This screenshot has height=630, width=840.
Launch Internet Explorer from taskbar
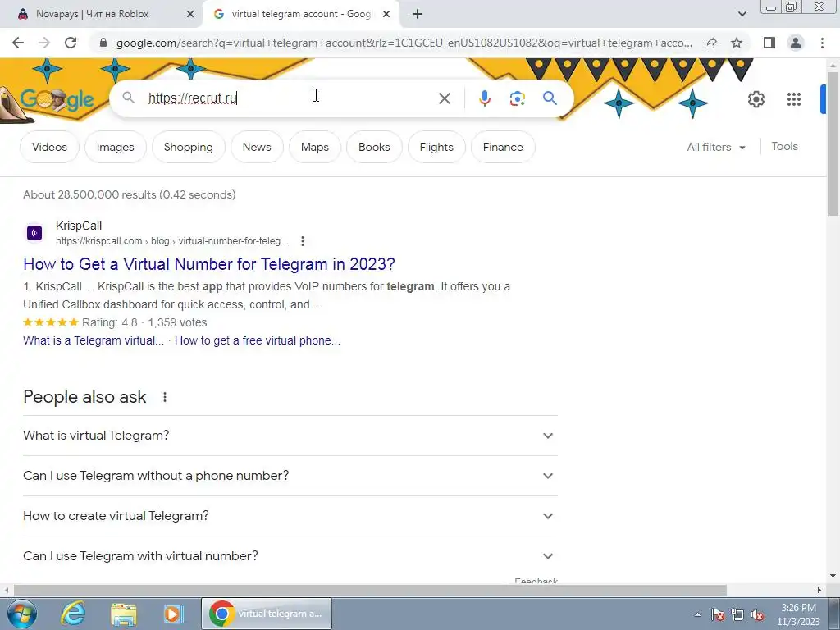point(73,614)
